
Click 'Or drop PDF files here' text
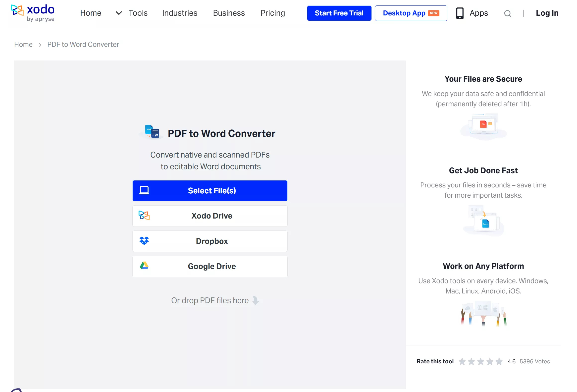210,300
